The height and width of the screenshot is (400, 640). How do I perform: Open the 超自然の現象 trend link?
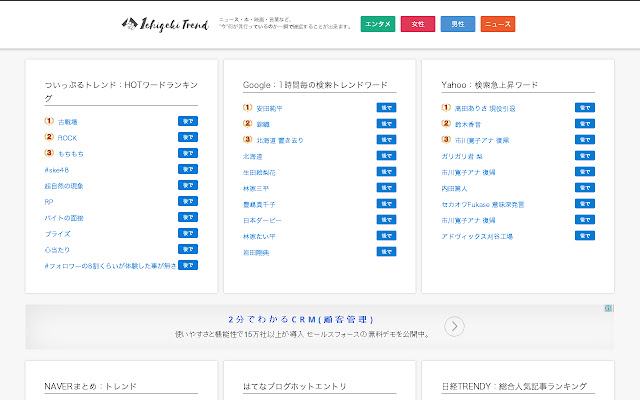[x=64, y=186]
